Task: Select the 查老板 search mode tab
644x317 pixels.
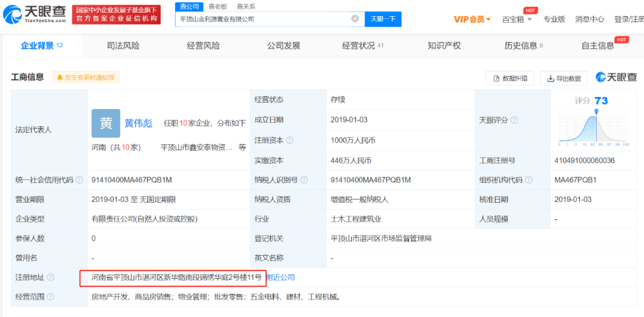Action: (x=217, y=6)
